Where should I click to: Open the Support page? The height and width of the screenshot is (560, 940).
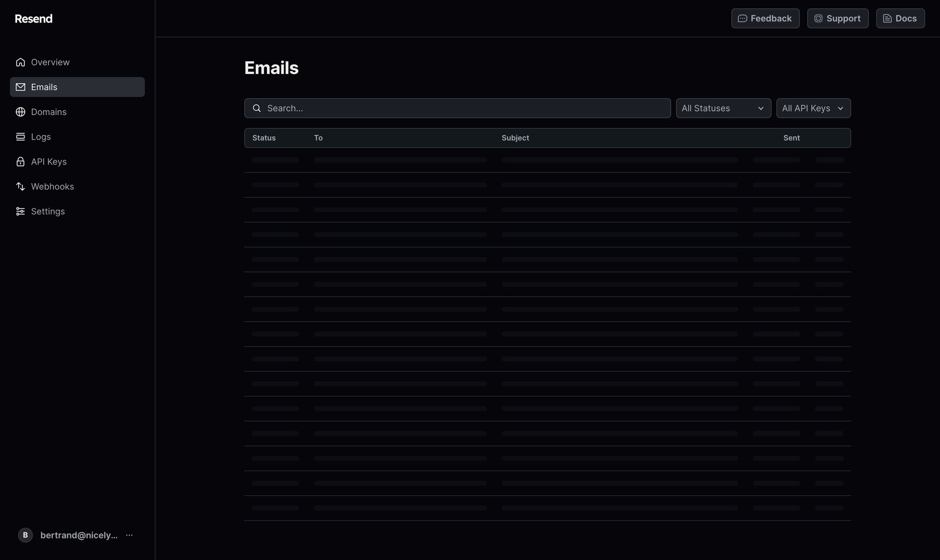click(x=837, y=18)
